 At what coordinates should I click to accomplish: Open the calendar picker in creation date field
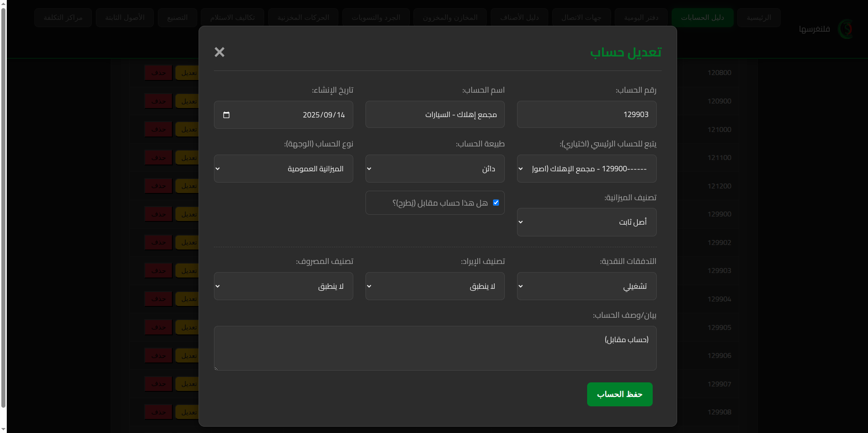[227, 115]
